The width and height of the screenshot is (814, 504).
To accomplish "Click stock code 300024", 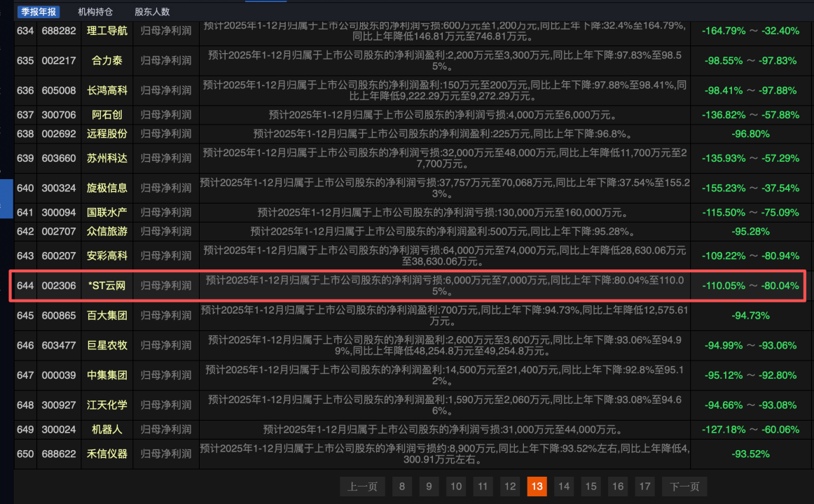I will [59, 429].
